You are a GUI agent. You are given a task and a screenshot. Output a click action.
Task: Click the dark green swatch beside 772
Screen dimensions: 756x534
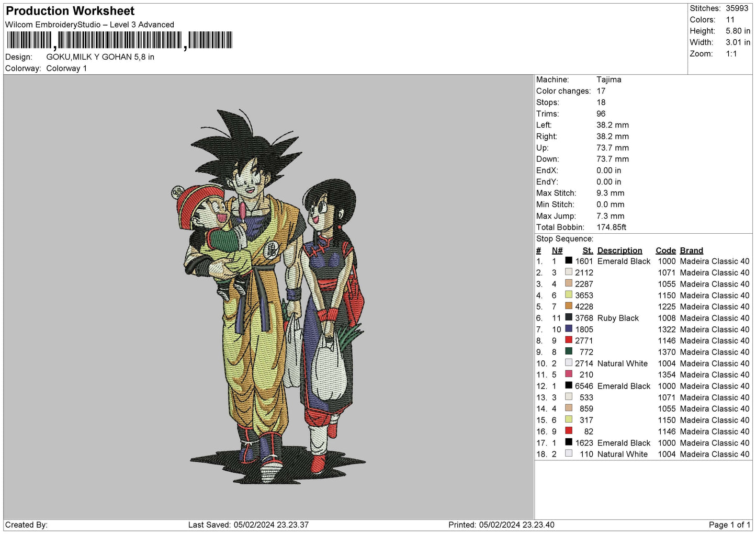click(569, 351)
